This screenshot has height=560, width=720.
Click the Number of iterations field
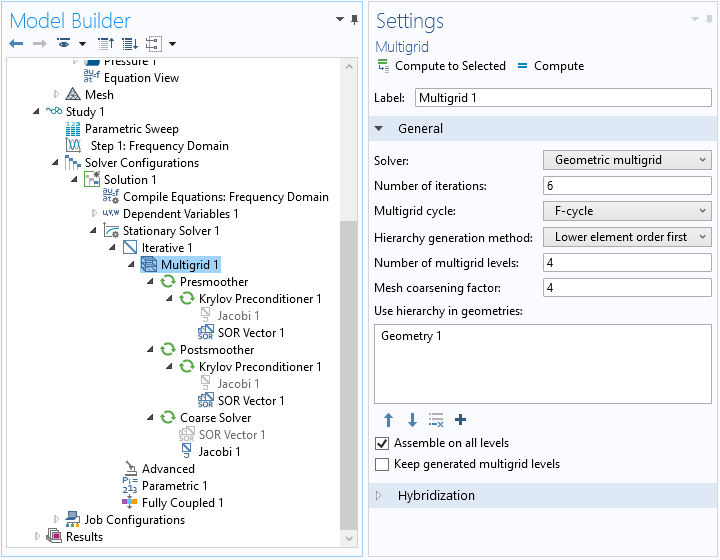pos(626,186)
